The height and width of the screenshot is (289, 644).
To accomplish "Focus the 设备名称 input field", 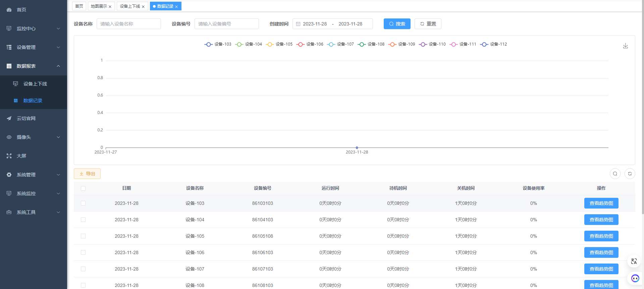I will coord(129,24).
